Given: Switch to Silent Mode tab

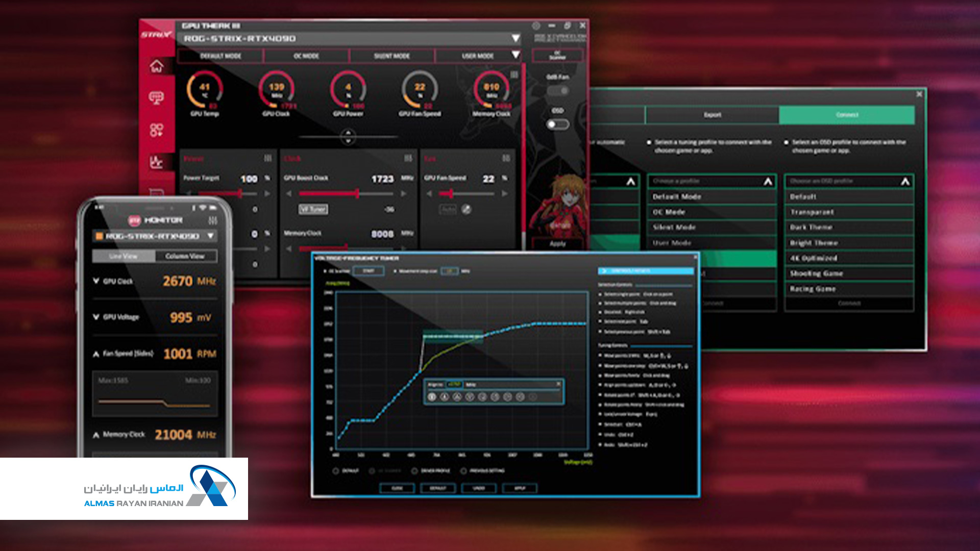Looking at the screenshot, I should tap(392, 56).
